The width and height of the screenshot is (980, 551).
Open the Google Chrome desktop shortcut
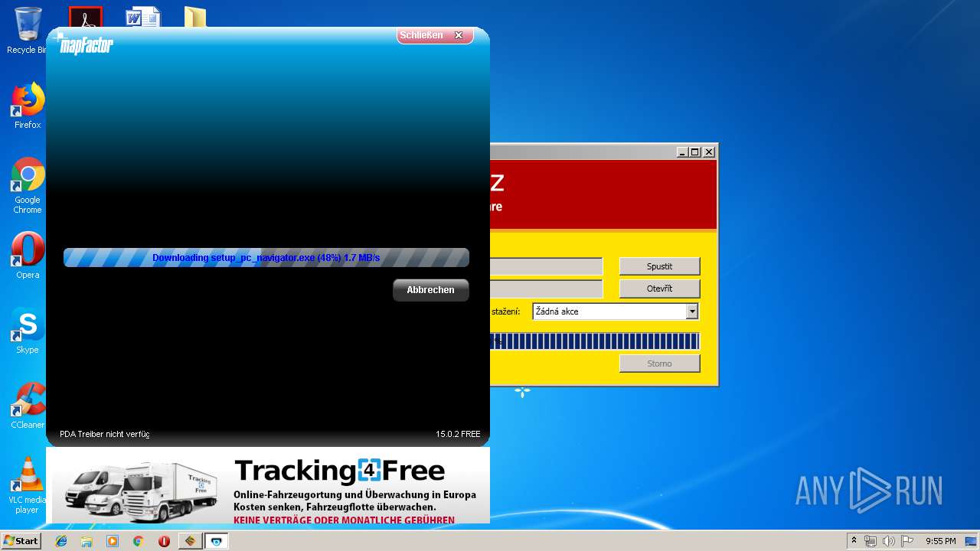coord(28,185)
